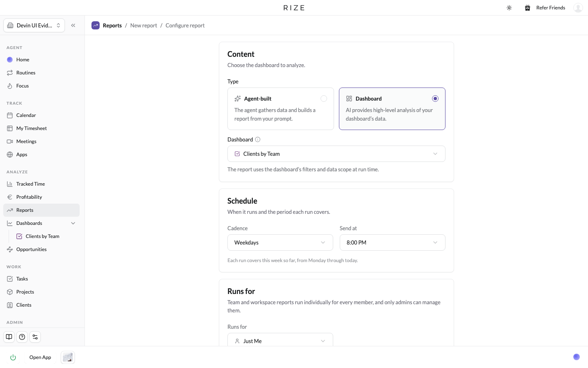Open Apps in the sidebar
This screenshot has width=588, height=368.
coord(41,155)
